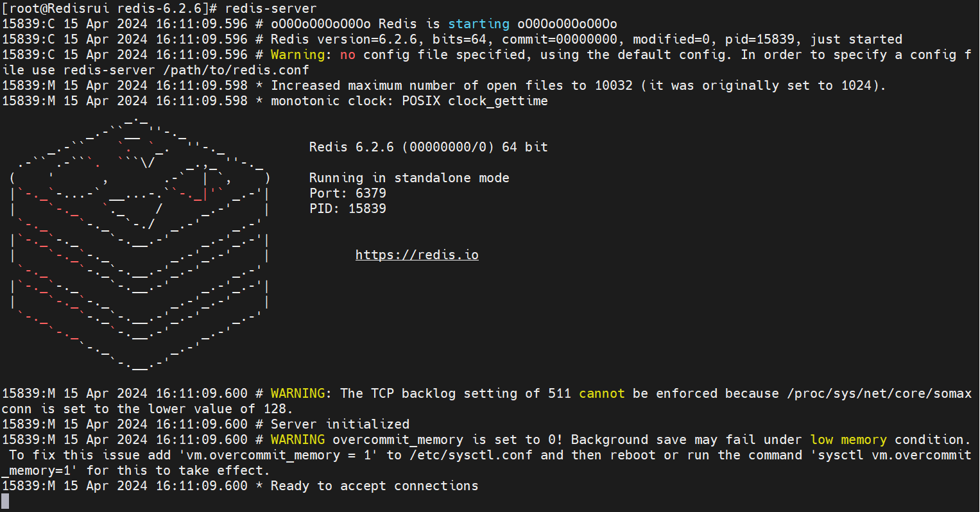Click the 'just started' text
This screenshot has width=980, height=512.
[x=856, y=39]
